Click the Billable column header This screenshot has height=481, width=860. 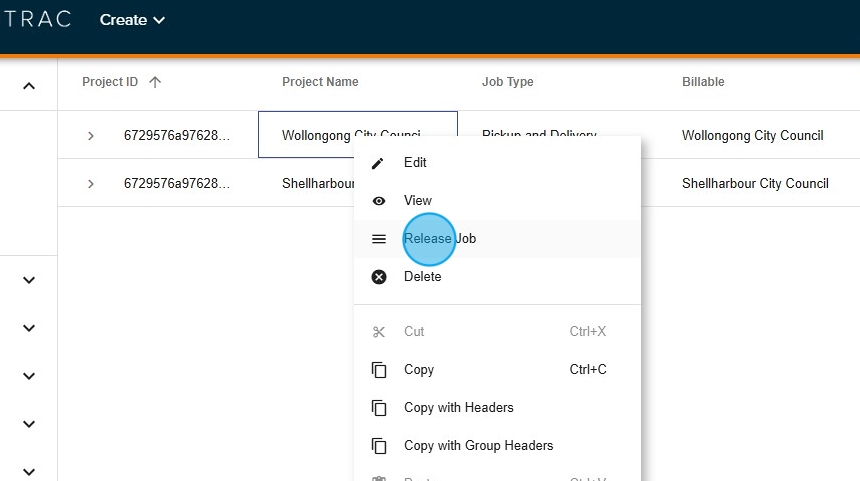click(x=703, y=82)
